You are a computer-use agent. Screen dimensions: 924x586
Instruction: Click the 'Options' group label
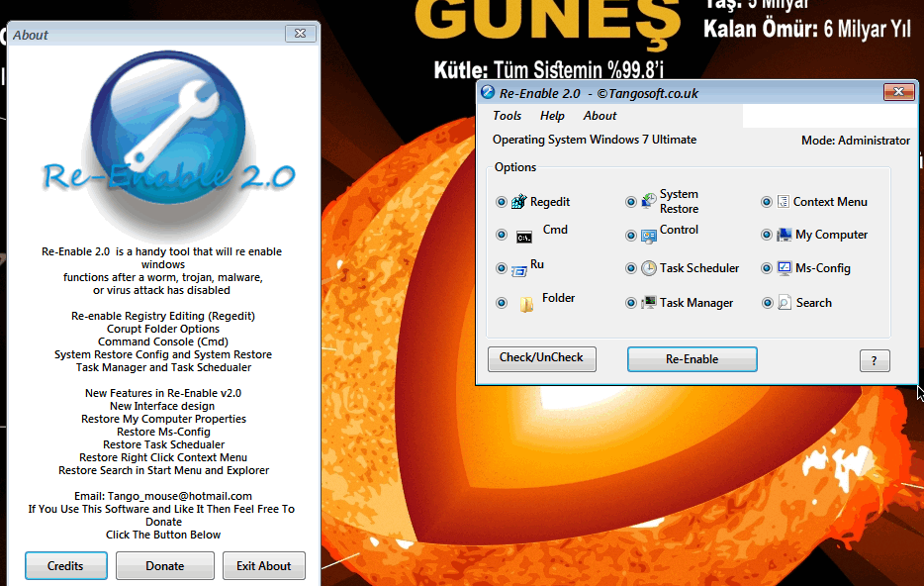515,167
